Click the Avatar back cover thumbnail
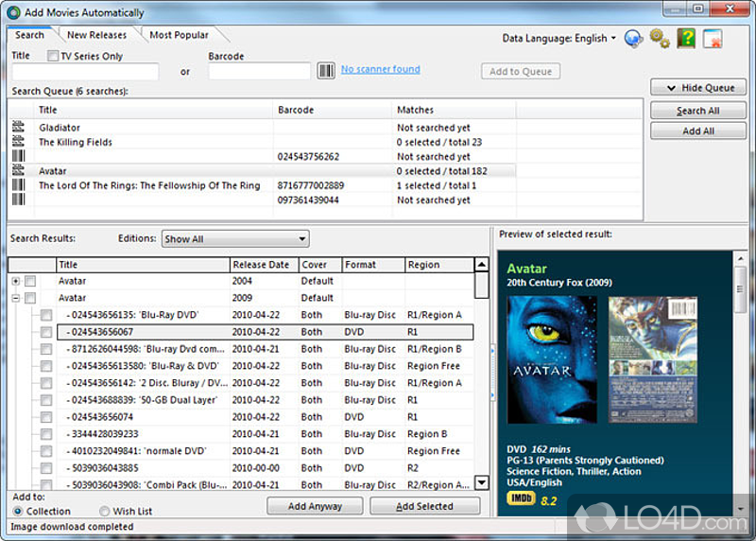Image resolution: width=756 pixels, height=541 pixels. pyautogui.click(x=652, y=359)
